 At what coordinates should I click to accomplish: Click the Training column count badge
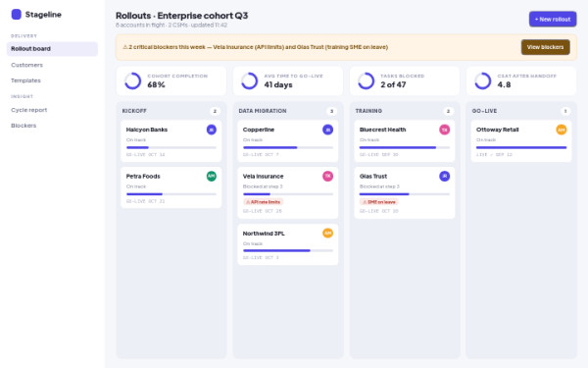coord(448,111)
